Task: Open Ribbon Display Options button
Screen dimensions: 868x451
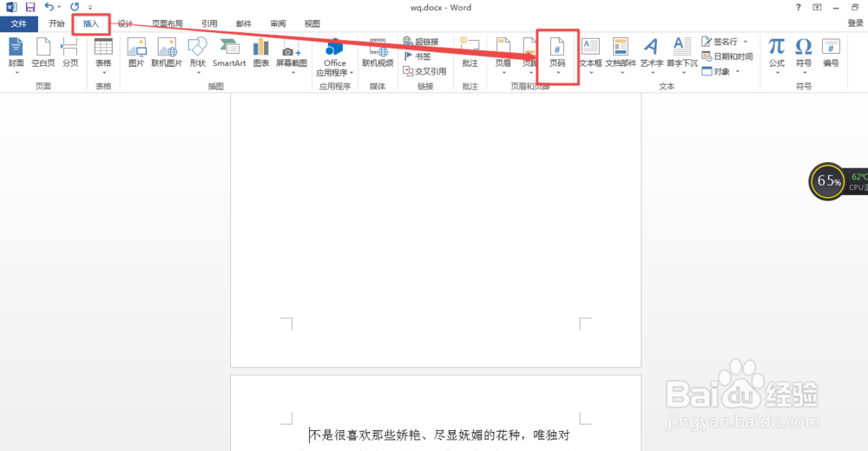Action: 817,7
